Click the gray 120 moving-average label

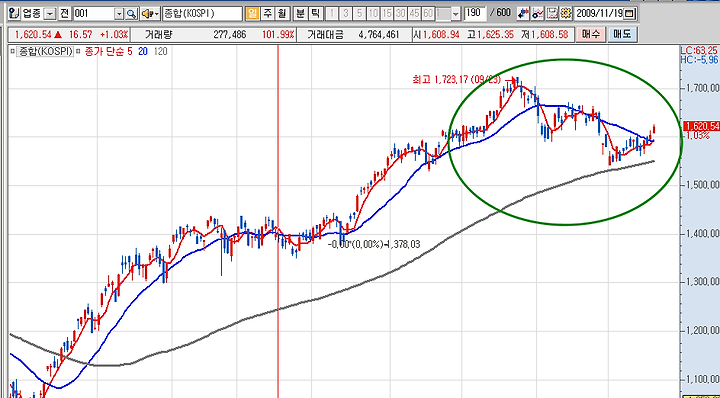[160, 52]
